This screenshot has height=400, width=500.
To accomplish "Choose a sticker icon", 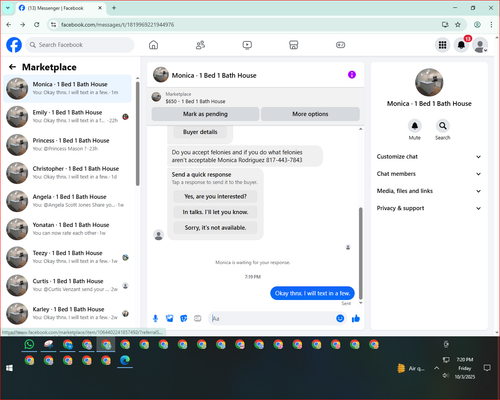I will tap(184, 318).
